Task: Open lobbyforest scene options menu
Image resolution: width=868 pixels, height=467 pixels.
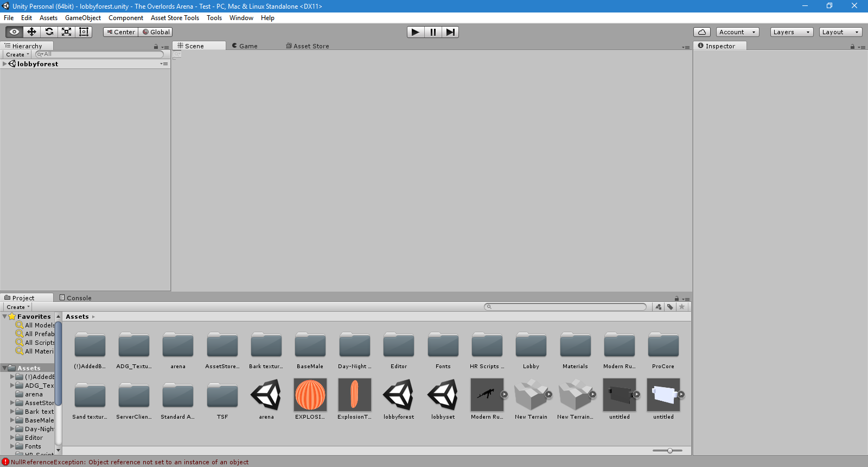Action: coord(164,64)
